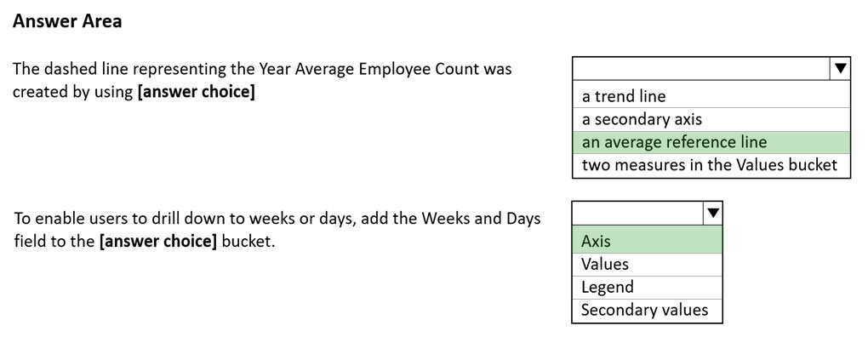Expand the second dropdown arrow above Axis

coord(713,213)
